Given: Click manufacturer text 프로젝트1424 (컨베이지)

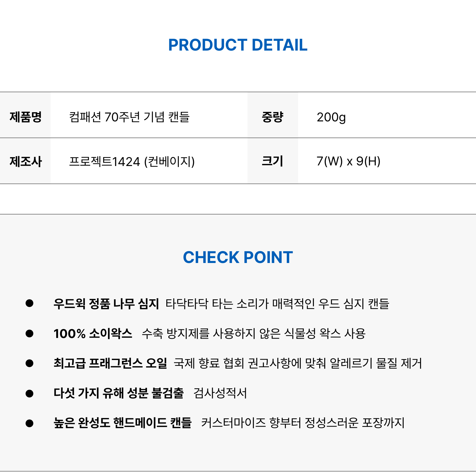Looking at the screenshot, I should coord(132,162).
